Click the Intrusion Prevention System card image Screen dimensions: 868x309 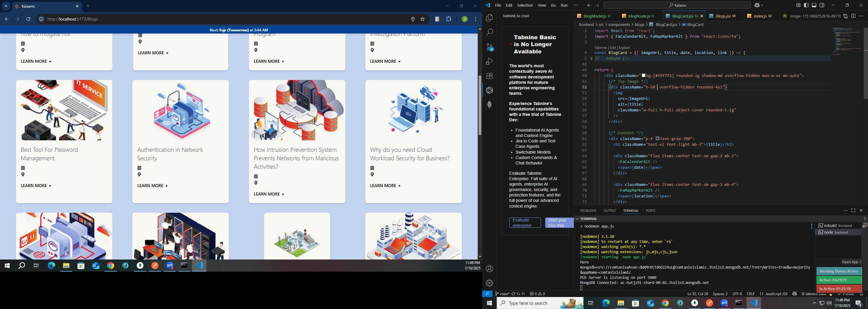[297, 110]
